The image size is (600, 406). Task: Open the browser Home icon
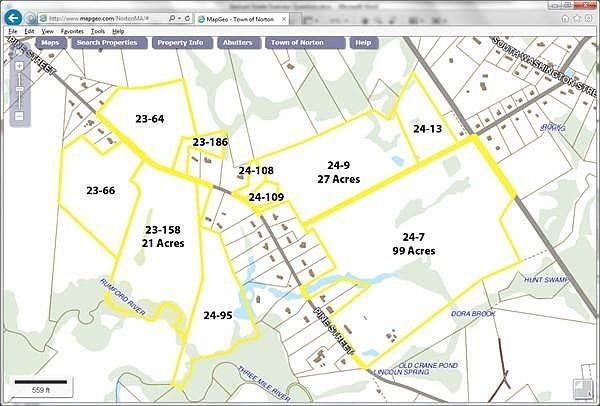(565, 18)
